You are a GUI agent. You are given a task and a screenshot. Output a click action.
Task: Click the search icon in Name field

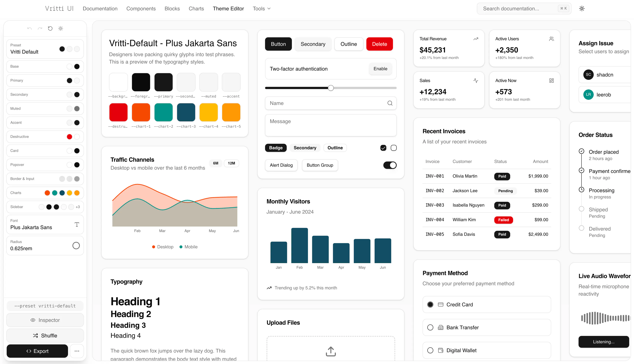click(390, 103)
